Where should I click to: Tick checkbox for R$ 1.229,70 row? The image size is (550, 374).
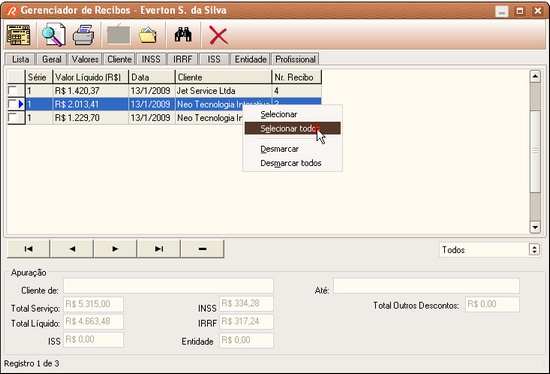[13, 118]
